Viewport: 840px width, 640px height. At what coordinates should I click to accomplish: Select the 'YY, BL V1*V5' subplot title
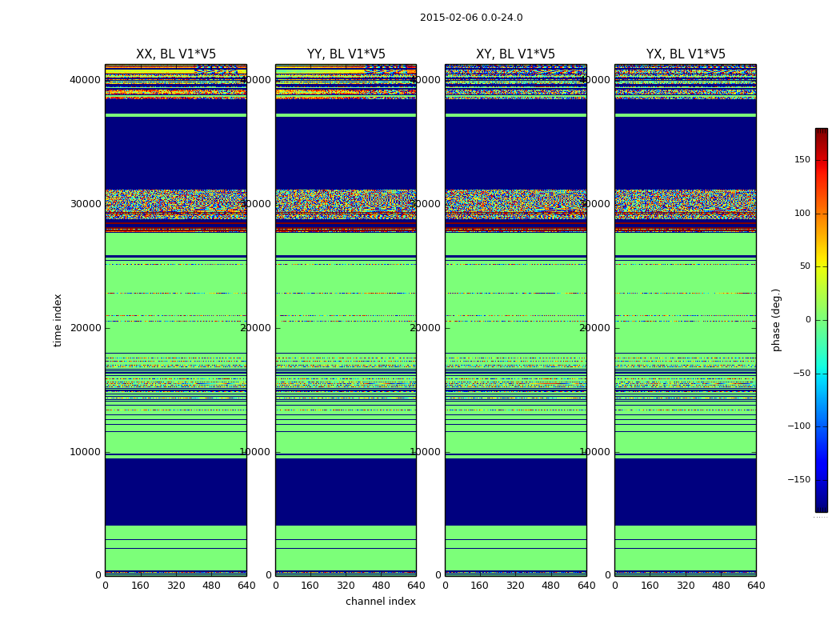tap(346, 54)
